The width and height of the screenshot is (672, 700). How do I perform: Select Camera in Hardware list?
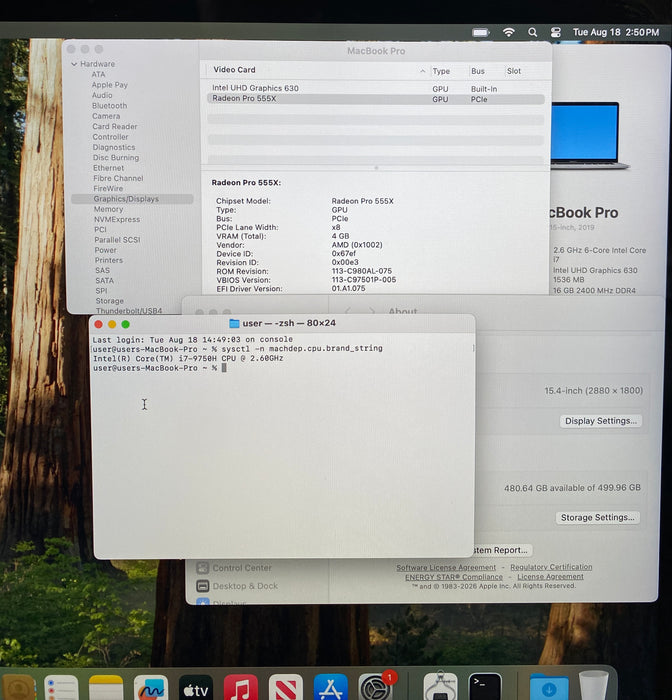click(106, 116)
